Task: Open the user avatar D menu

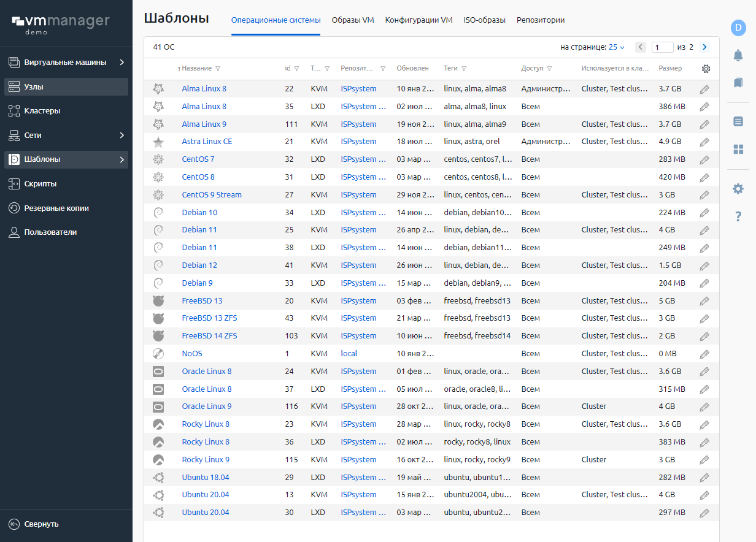Action: pyautogui.click(x=738, y=28)
